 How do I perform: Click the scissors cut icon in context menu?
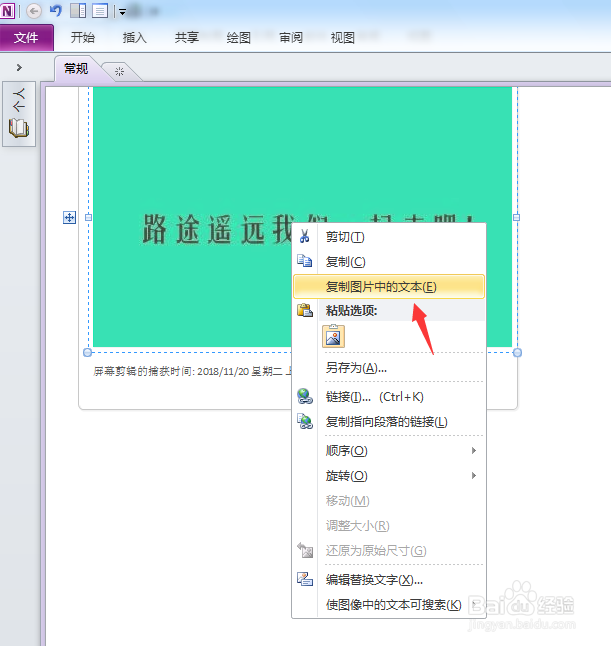304,236
